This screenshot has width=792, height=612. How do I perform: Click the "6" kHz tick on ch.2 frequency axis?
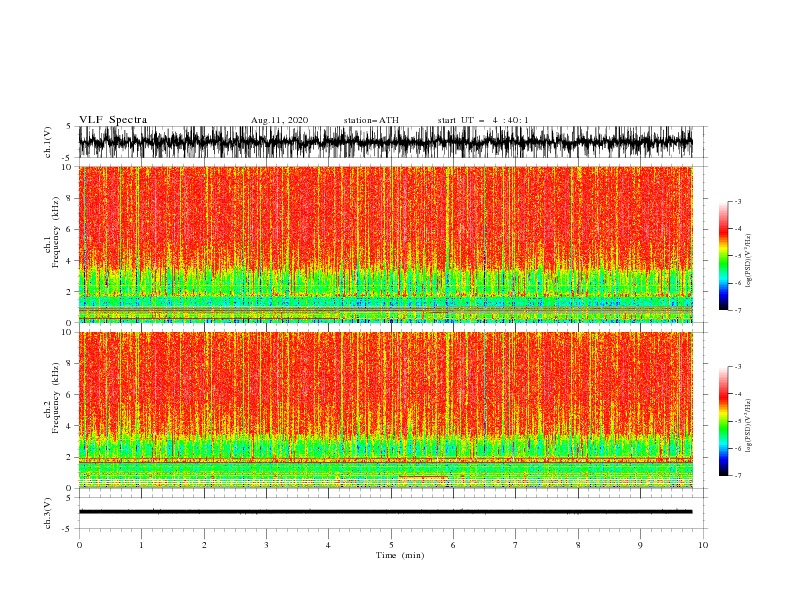coord(69,394)
